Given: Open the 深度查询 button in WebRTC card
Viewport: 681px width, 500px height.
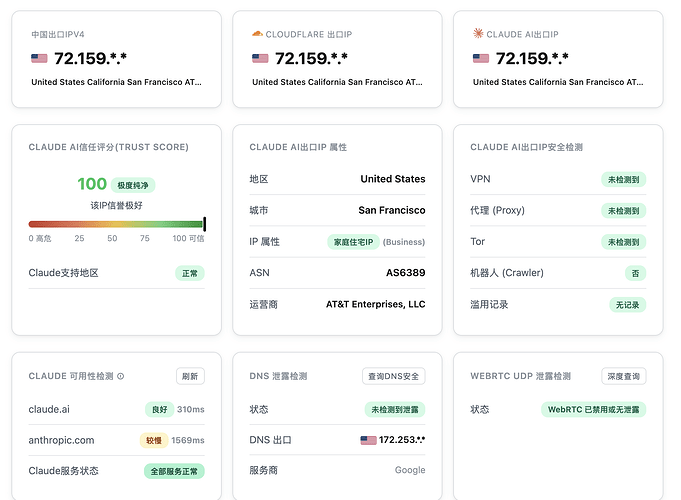Looking at the screenshot, I should [x=624, y=376].
